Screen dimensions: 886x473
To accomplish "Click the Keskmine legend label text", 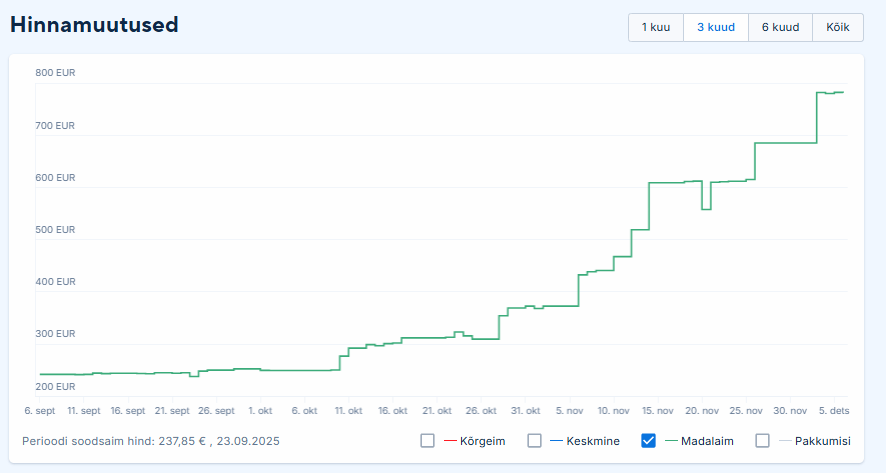I will point(593,440).
